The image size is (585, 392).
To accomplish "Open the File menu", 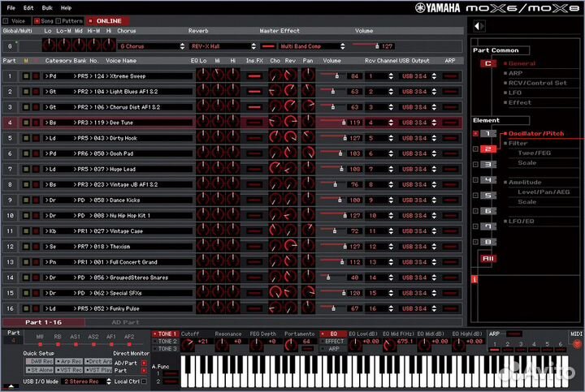I will [x=11, y=8].
